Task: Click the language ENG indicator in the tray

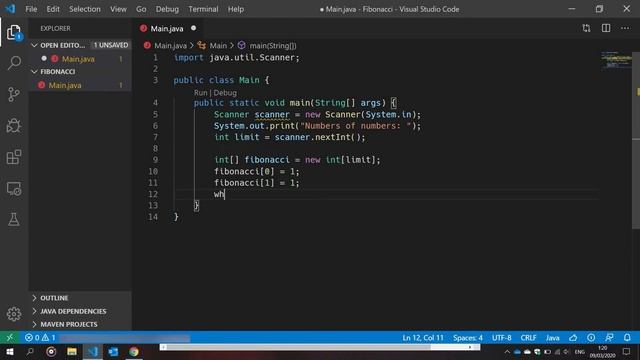Action: (580, 352)
